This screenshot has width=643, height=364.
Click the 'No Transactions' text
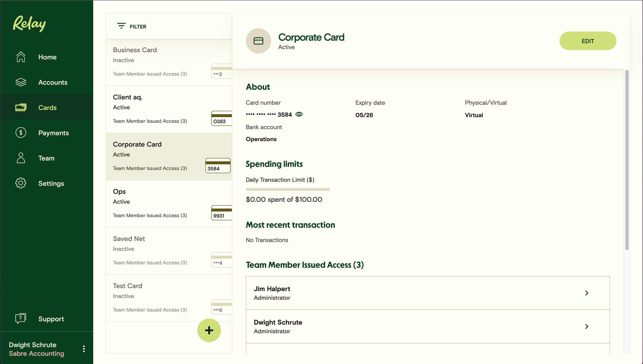(x=267, y=240)
